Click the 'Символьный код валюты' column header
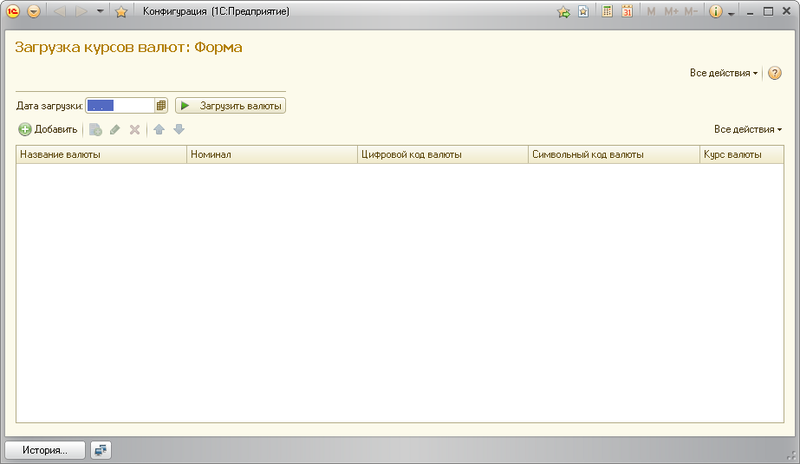Image resolution: width=800 pixels, height=464 pixels. (614, 155)
